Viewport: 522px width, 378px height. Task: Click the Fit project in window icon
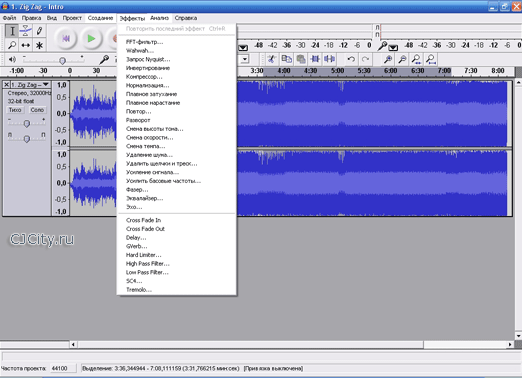pos(431,59)
